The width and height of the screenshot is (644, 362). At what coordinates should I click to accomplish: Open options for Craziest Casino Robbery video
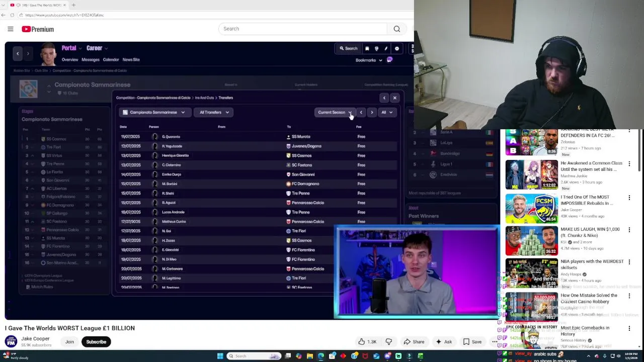(x=629, y=296)
